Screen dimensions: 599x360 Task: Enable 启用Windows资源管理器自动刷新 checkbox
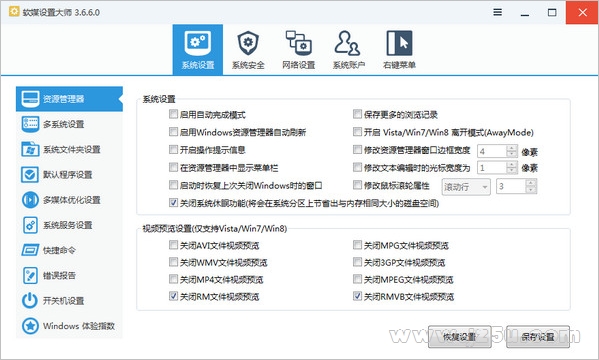(173, 132)
